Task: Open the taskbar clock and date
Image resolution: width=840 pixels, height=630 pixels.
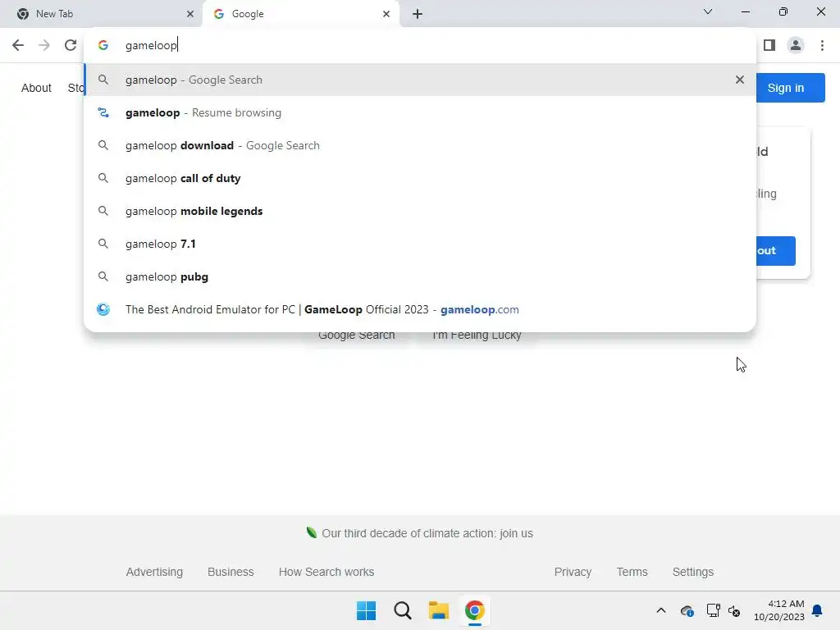Action: pos(779,610)
